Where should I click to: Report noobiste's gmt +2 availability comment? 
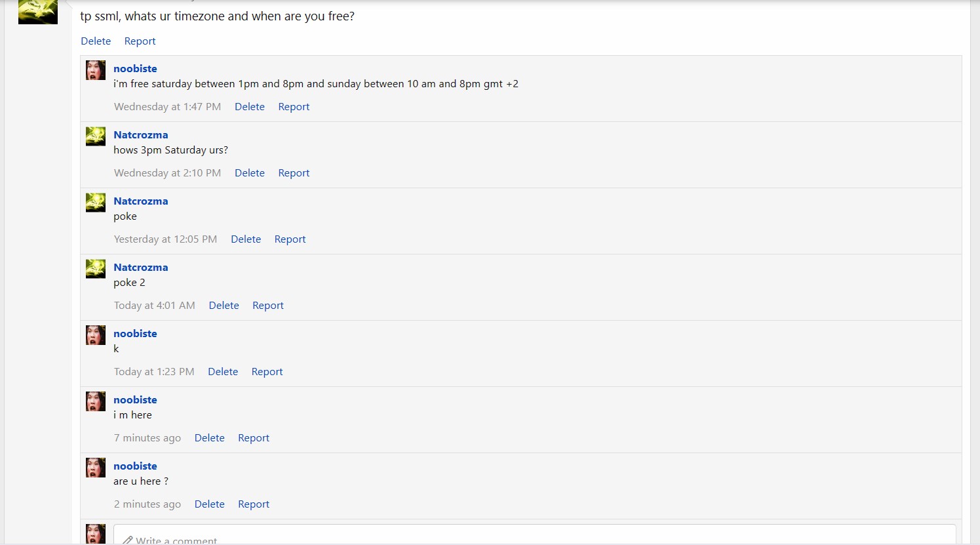(x=294, y=106)
